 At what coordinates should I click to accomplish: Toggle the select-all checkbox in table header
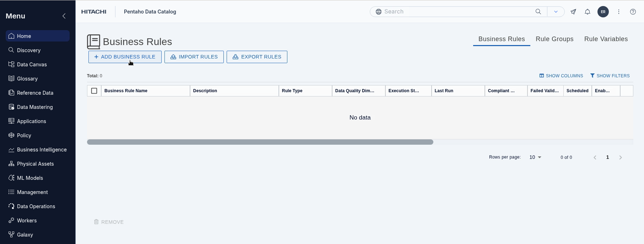click(94, 91)
